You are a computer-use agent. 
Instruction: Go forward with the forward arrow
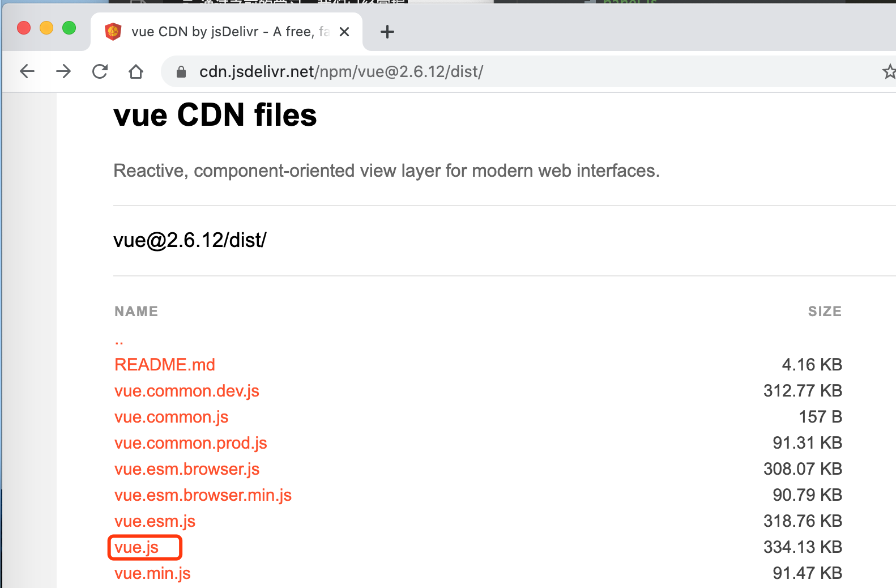(x=63, y=71)
